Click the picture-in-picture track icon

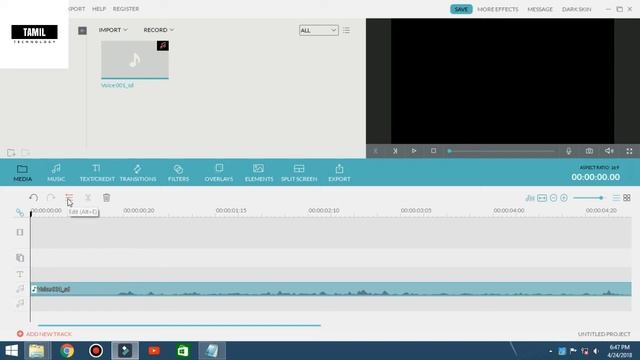pyautogui.click(x=20, y=258)
